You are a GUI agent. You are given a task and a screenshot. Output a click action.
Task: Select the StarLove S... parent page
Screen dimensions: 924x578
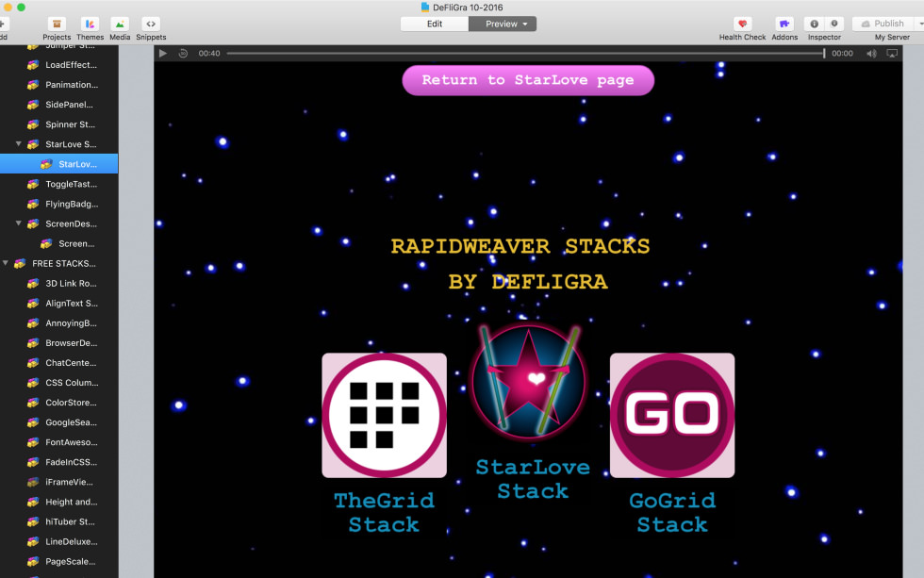tap(58, 144)
